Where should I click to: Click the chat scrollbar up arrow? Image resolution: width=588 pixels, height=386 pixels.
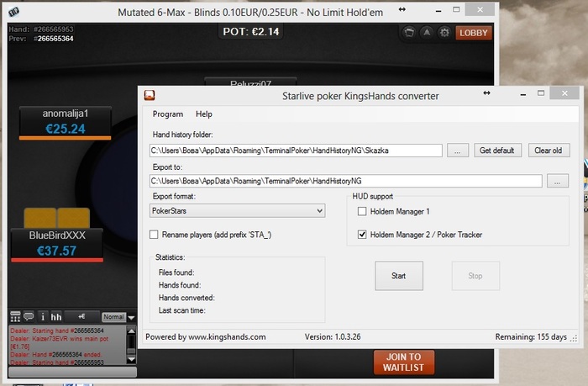pyautogui.click(x=131, y=330)
